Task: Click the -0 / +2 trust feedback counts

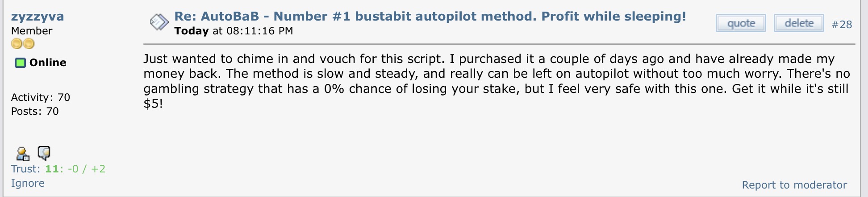Action: point(87,169)
